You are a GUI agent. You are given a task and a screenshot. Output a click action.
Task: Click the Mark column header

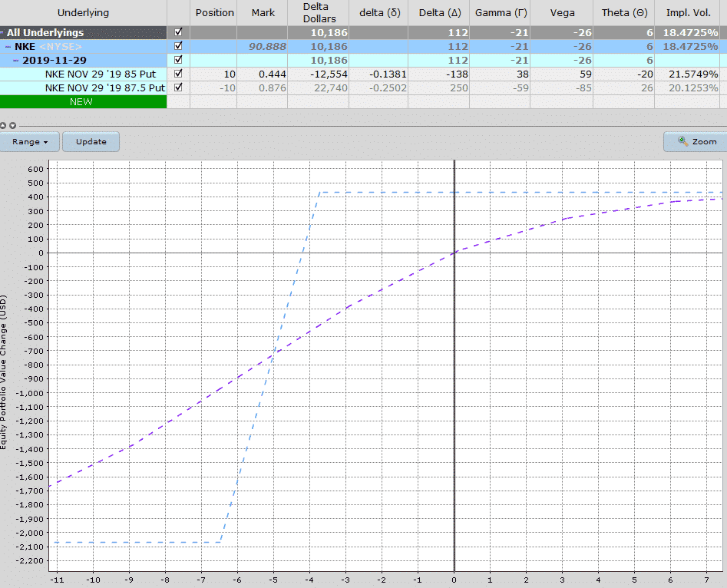(x=263, y=12)
